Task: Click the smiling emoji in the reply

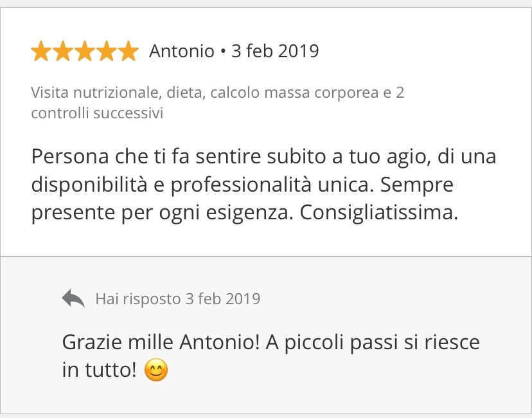Action: pyautogui.click(x=156, y=371)
